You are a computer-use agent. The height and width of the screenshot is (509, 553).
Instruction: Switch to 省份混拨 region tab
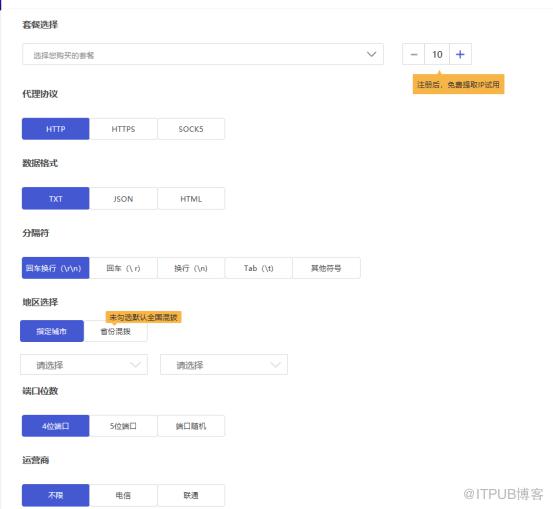[x=116, y=331]
